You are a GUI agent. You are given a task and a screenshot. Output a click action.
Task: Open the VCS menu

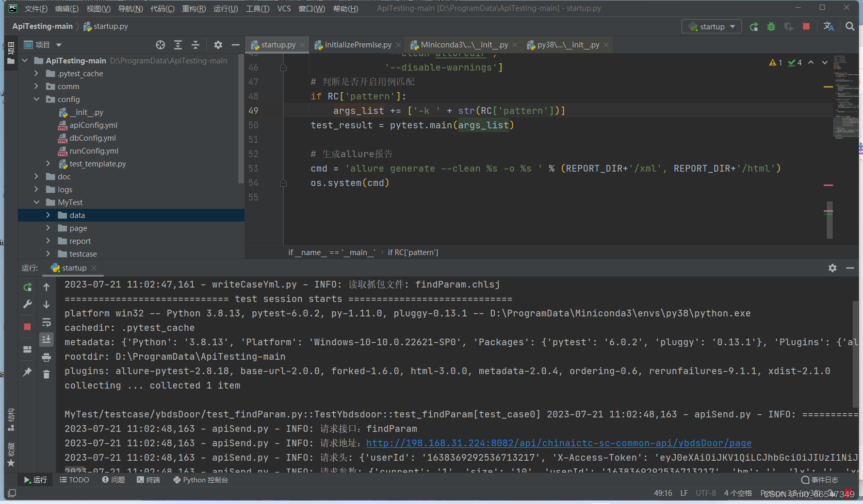(x=284, y=8)
